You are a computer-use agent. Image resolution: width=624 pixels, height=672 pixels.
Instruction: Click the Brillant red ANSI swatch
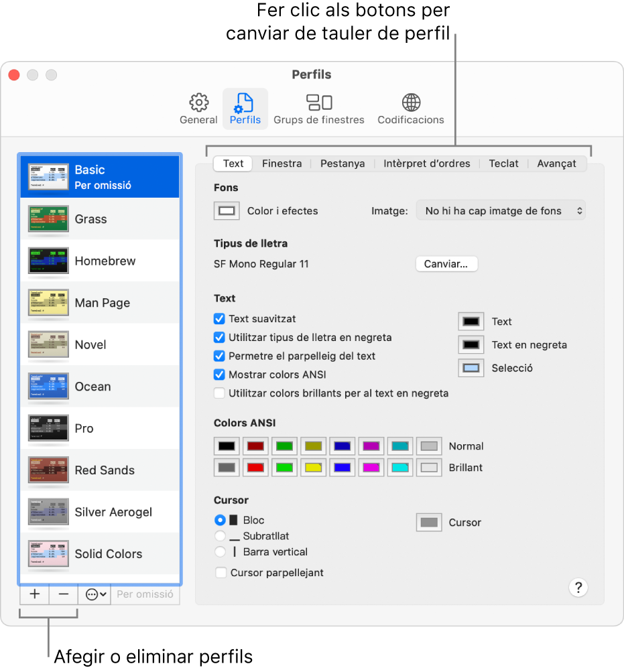pyautogui.click(x=255, y=468)
